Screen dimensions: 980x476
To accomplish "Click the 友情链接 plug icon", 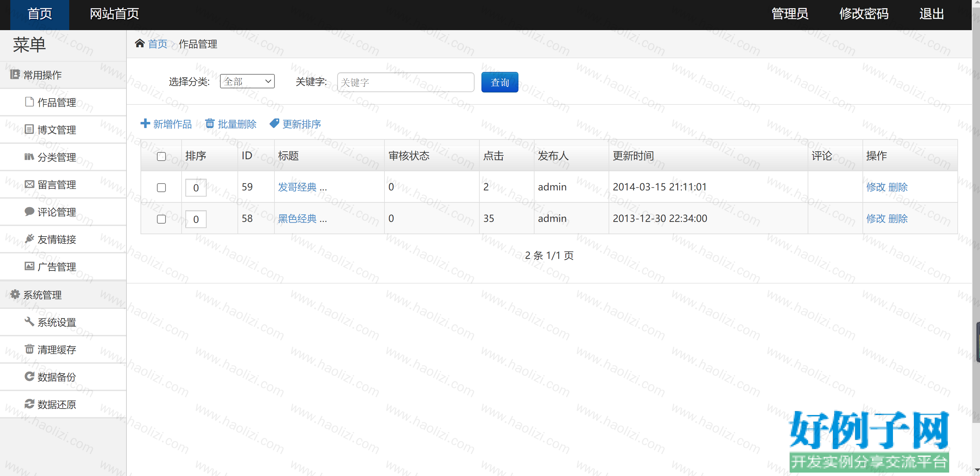I will (x=29, y=239).
